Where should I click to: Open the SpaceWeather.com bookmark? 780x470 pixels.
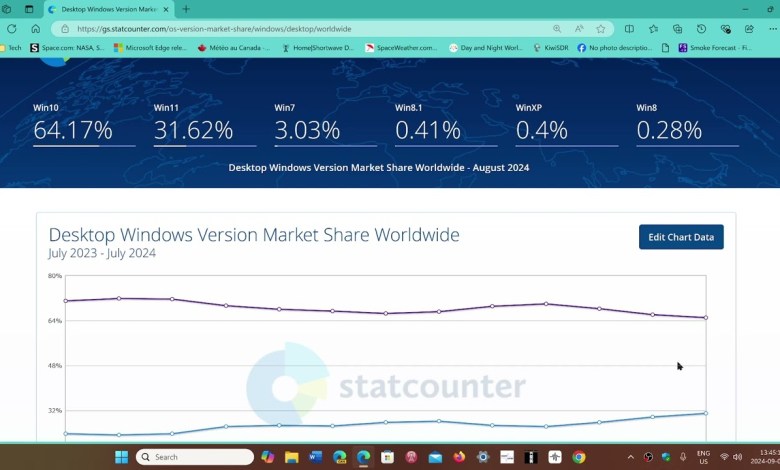click(401, 48)
